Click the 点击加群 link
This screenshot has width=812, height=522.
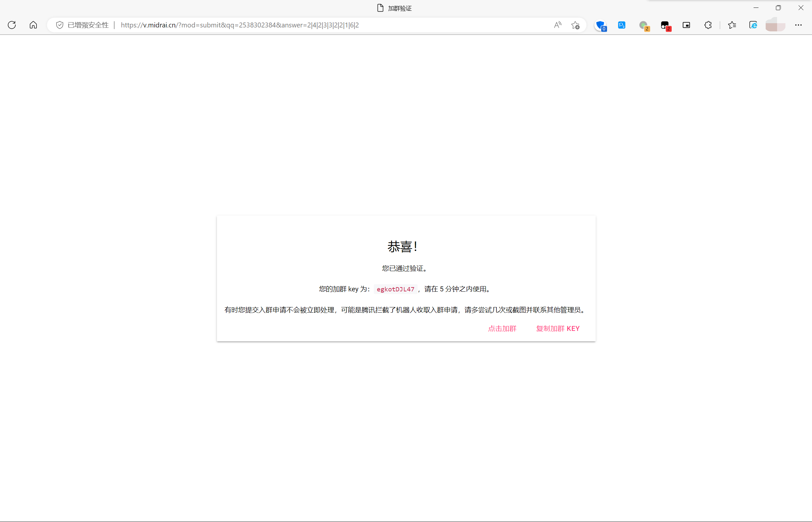[x=502, y=328]
